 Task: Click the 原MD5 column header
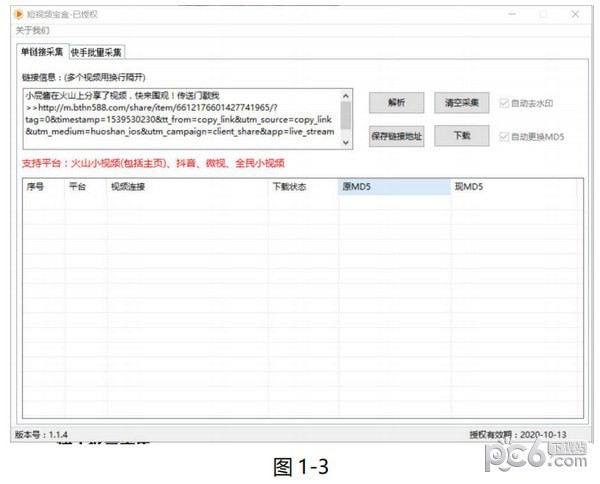394,187
